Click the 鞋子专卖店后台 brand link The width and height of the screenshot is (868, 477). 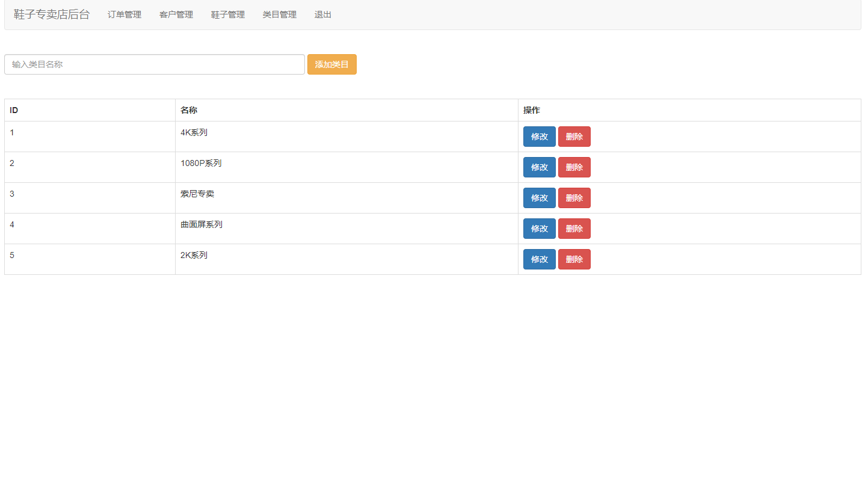52,14
